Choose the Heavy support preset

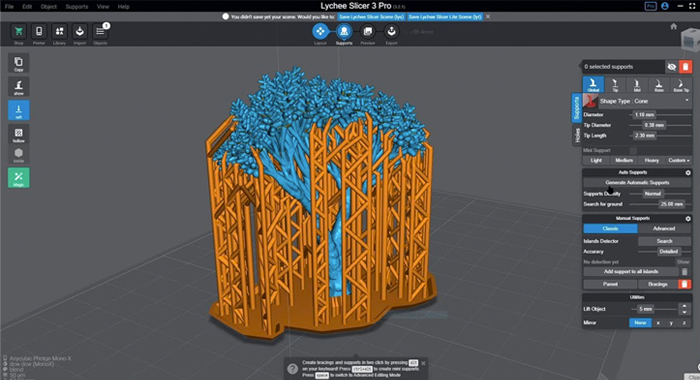point(651,160)
